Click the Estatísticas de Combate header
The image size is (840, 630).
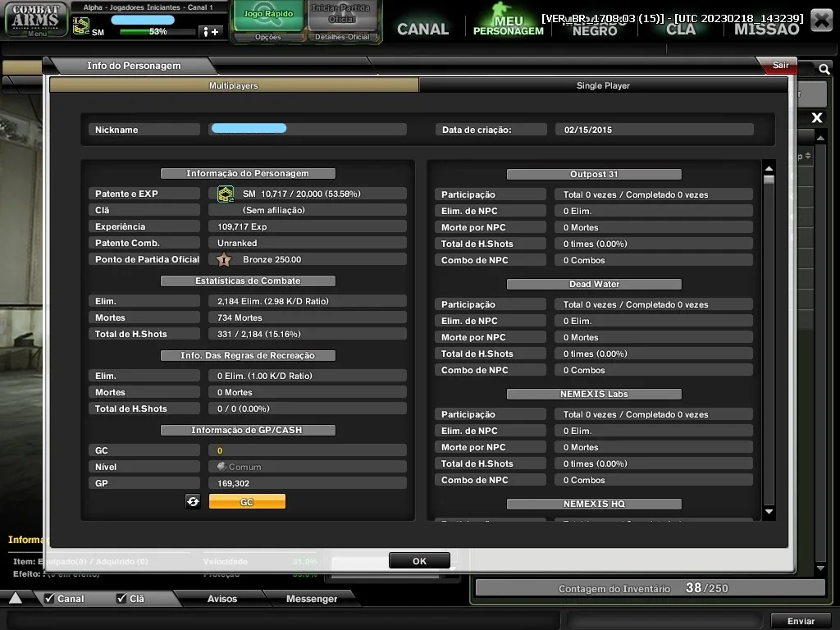(x=248, y=281)
